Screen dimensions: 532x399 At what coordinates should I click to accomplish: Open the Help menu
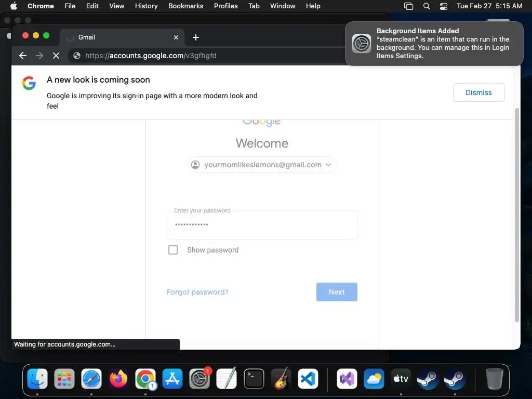pyautogui.click(x=313, y=6)
